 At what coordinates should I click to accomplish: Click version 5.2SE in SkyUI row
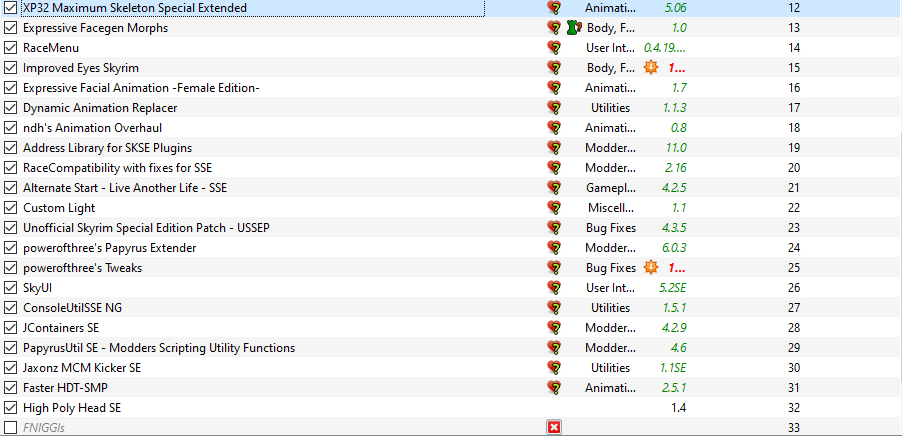(x=672, y=288)
